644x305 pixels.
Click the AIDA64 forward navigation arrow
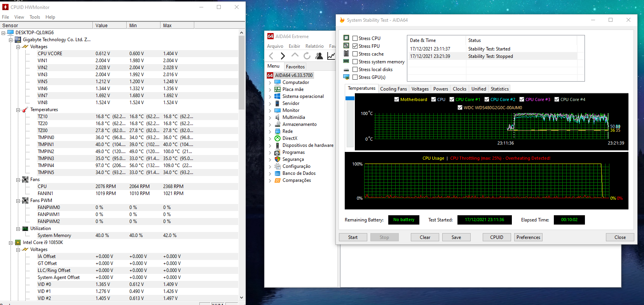pos(283,56)
